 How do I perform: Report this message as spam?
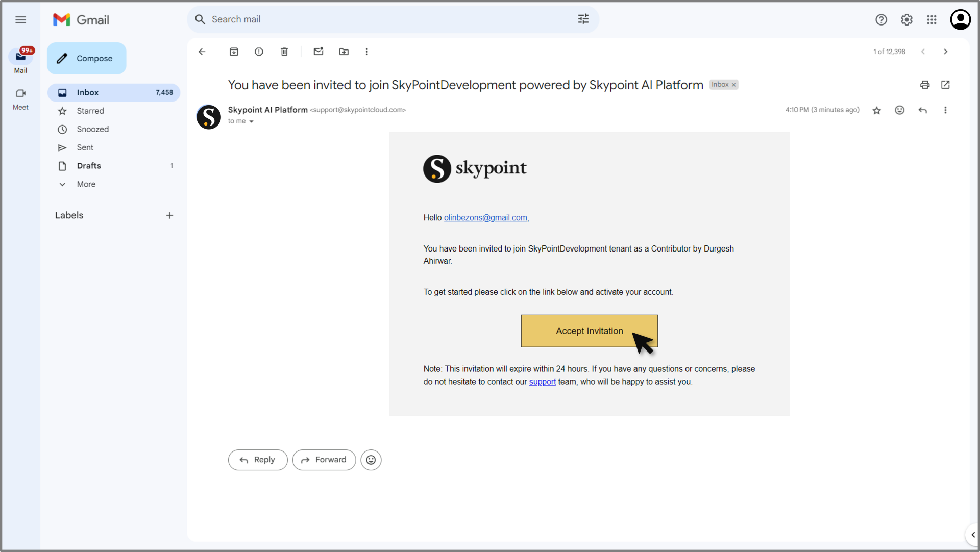(259, 52)
